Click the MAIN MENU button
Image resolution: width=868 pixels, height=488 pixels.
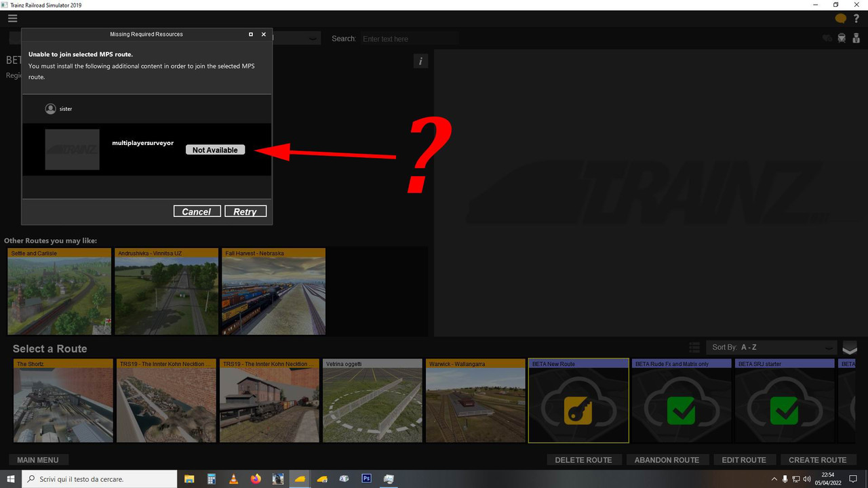[x=38, y=460]
